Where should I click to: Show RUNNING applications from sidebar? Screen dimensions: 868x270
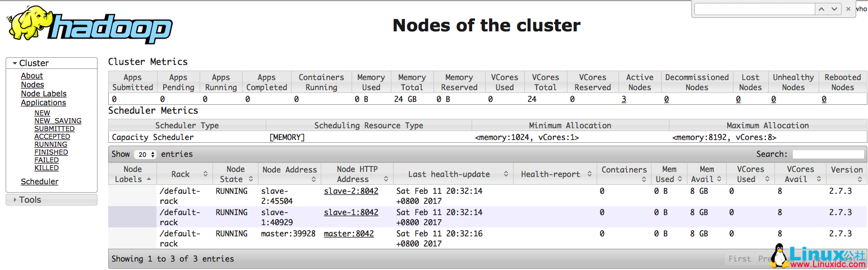(51, 144)
